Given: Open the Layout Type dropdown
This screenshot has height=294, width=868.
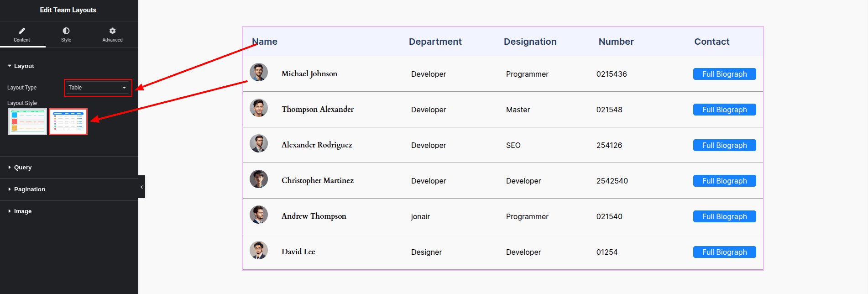Looking at the screenshot, I should tap(97, 88).
